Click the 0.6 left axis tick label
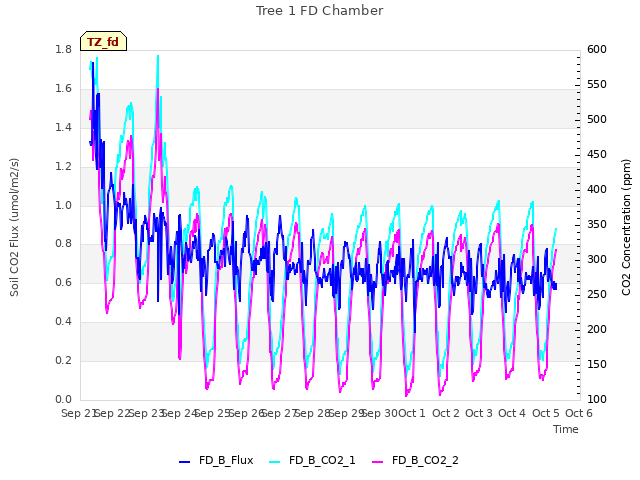Image resolution: width=640 pixels, height=480 pixels. 64,282
